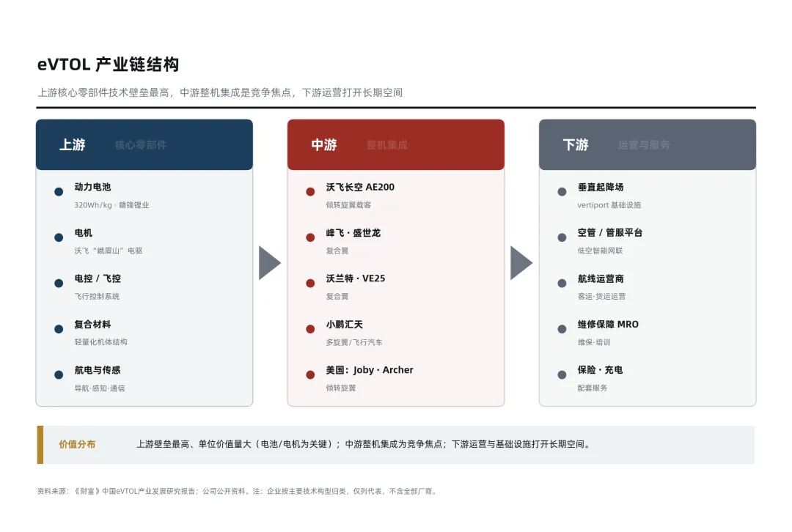Click the '飞行控制系统' description
The height and width of the screenshot is (532, 792).
click(97, 296)
